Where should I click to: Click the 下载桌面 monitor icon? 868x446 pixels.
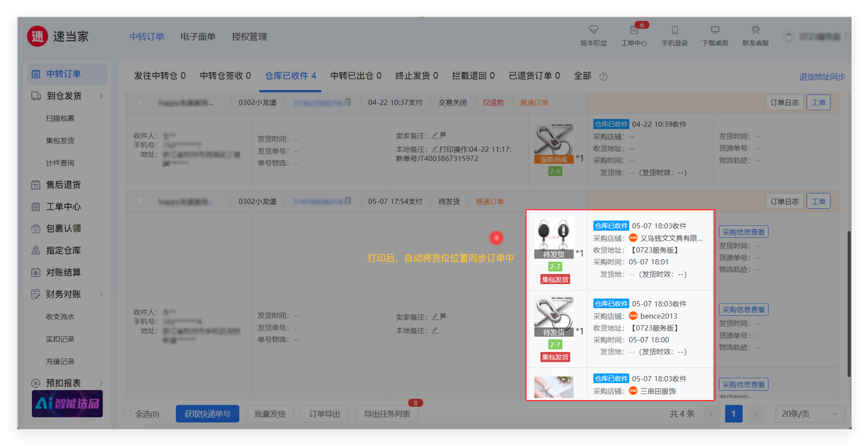(715, 30)
